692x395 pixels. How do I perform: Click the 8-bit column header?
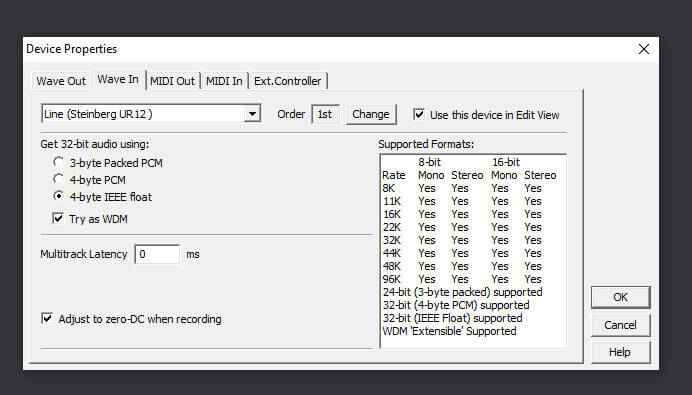(429, 162)
